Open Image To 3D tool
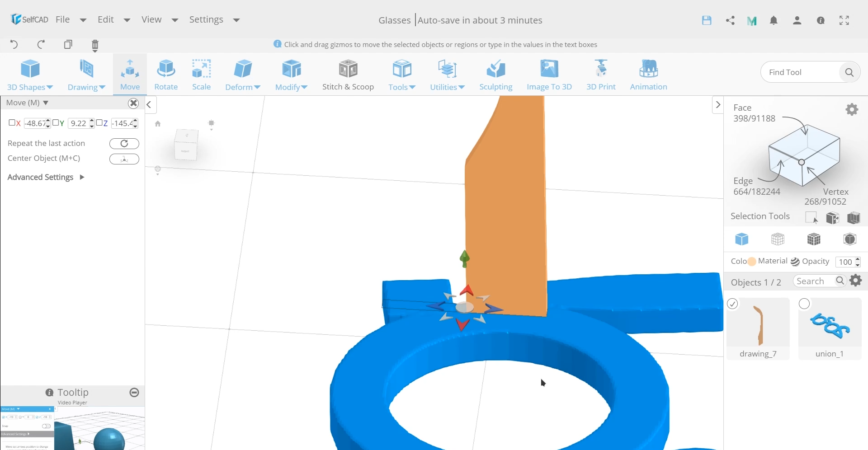The width and height of the screenshot is (868, 450). (549, 75)
